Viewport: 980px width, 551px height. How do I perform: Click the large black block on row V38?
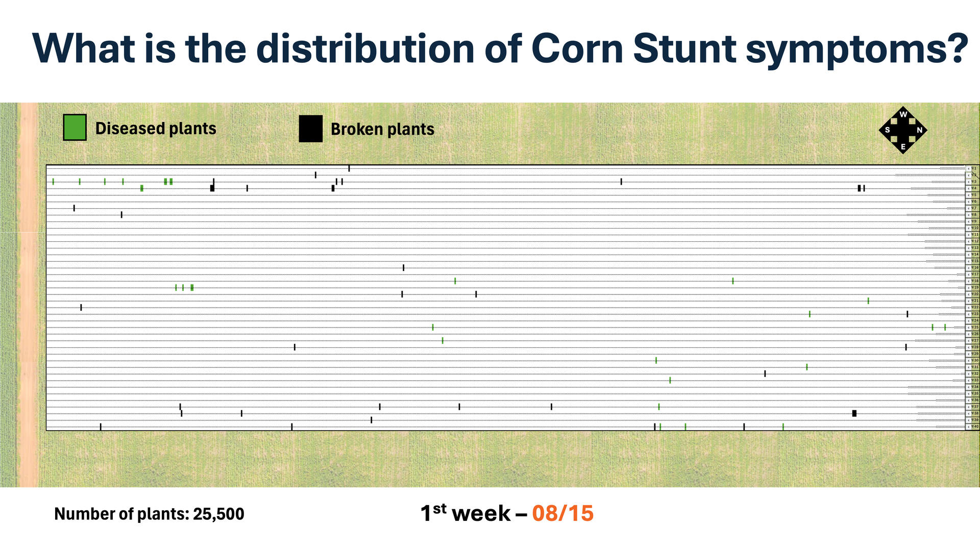(x=854, y=413)
